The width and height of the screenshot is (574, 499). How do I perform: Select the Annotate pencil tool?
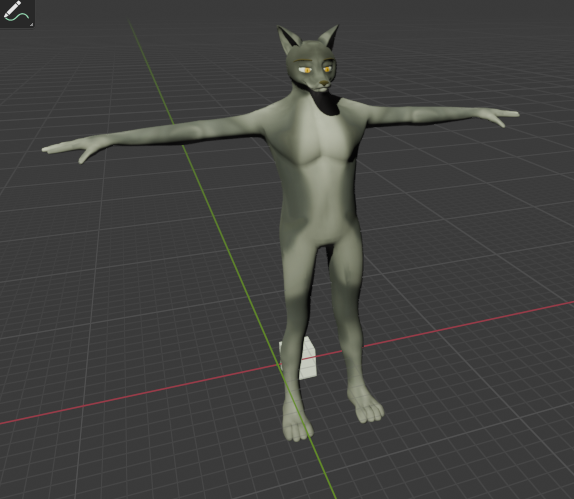pos(16,13)
